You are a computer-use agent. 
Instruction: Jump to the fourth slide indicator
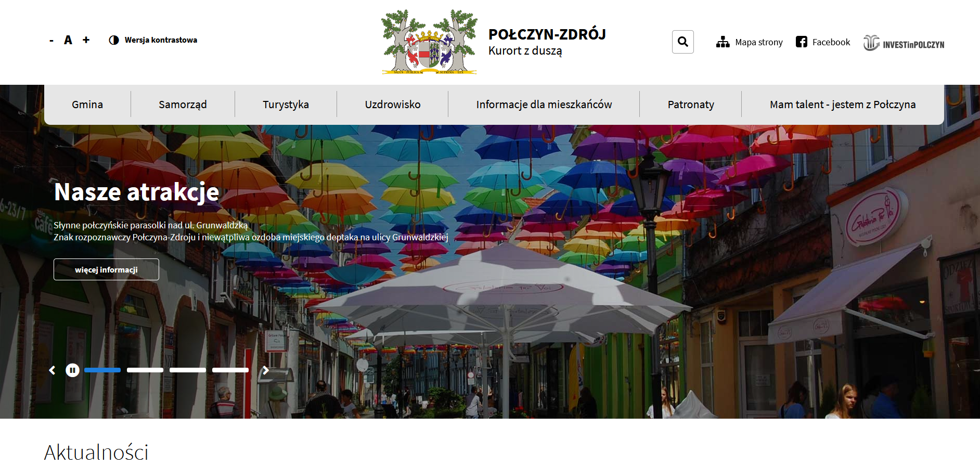pos(230,370)
